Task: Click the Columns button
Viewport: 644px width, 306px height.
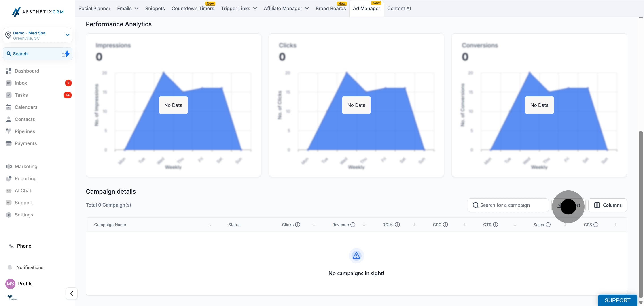Action: tap(608, 205)
